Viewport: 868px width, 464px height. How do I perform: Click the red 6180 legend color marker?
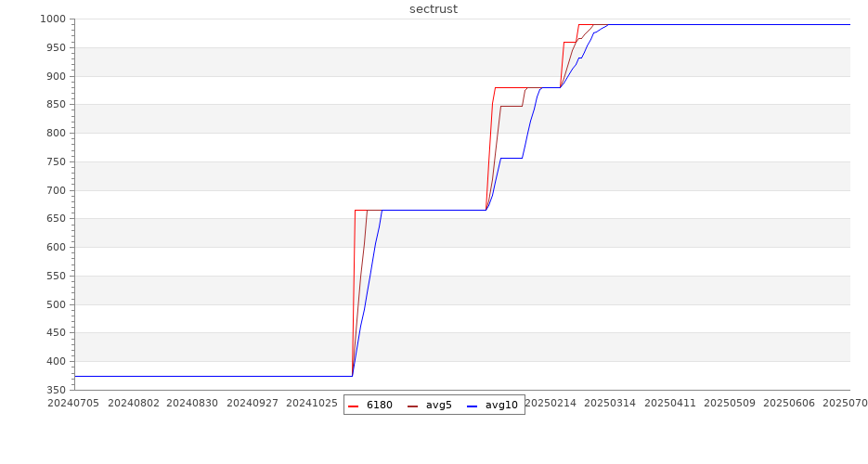pos(353,406)
